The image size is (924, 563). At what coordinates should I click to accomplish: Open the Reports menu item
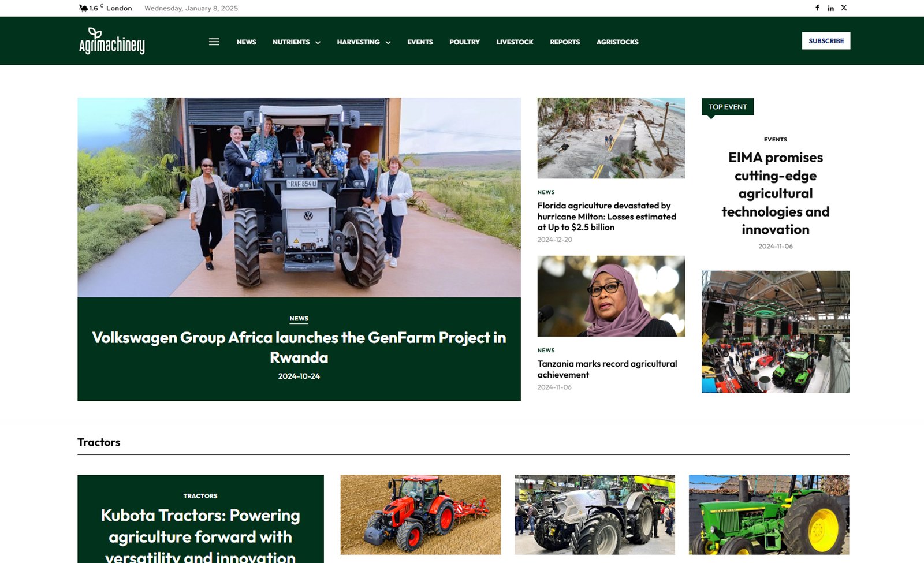[x=565, y=42]
